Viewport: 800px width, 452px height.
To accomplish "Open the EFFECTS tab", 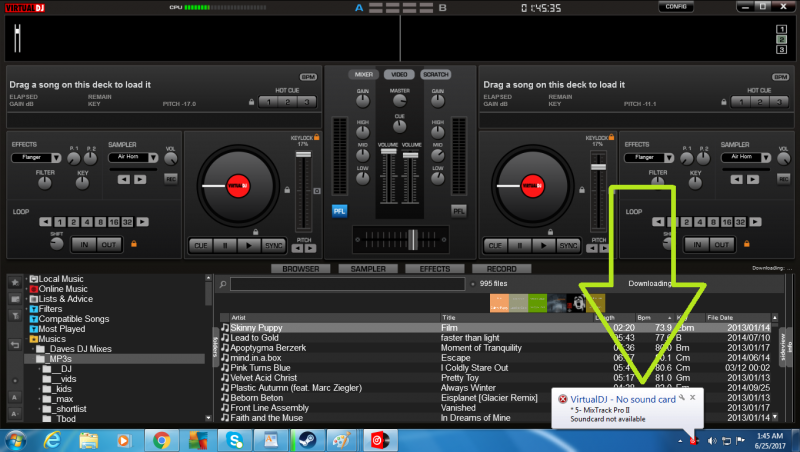I will [435, 269].
